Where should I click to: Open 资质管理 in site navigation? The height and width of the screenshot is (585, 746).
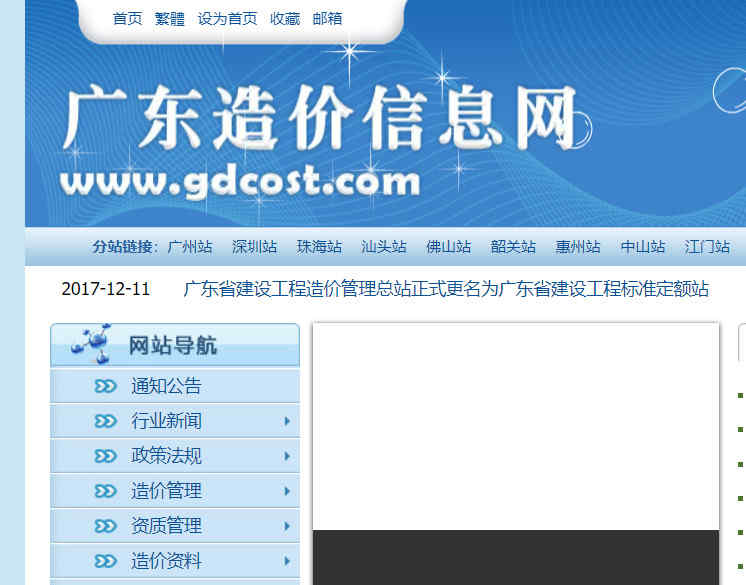tap(166, 526)
